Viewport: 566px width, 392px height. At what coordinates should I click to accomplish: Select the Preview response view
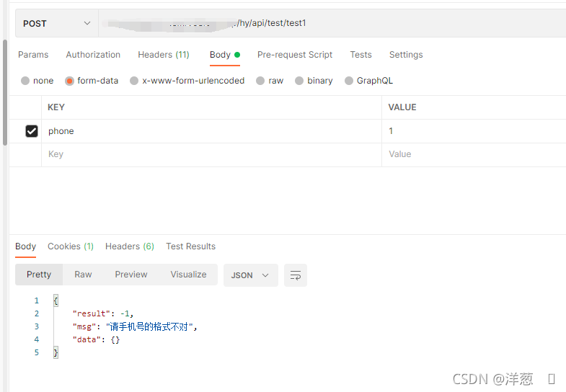[131, 275]
